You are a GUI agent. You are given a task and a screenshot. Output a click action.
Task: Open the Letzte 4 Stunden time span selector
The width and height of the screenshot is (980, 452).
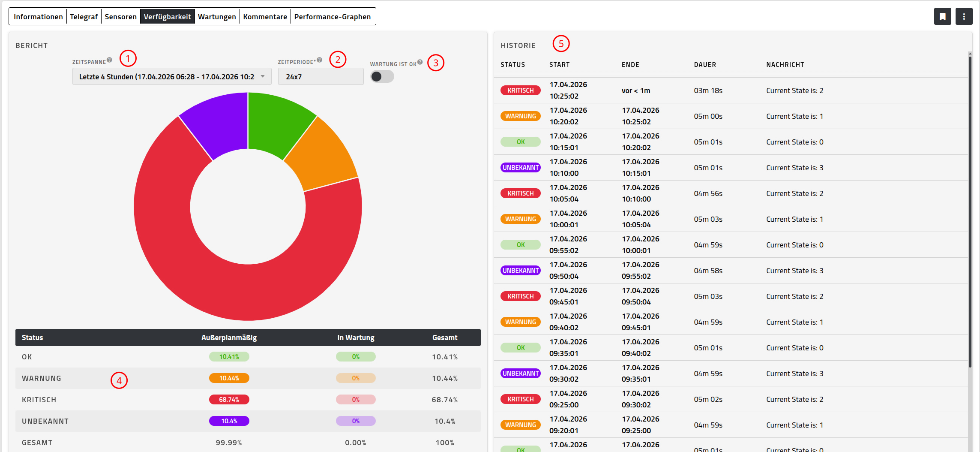172,77
